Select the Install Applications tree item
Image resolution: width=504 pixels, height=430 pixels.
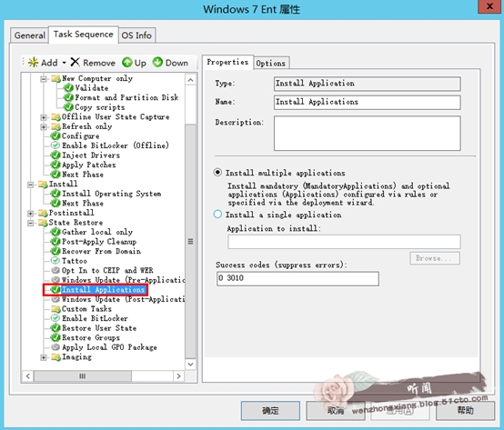point(103,289)
